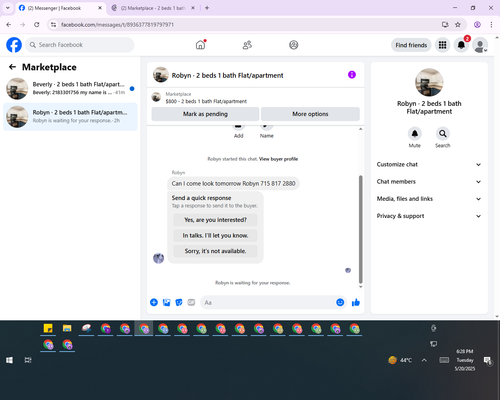Screen dimensions: 500x400
Task: Click the chat scroll up arrow
Action: (x=360, y=129)
